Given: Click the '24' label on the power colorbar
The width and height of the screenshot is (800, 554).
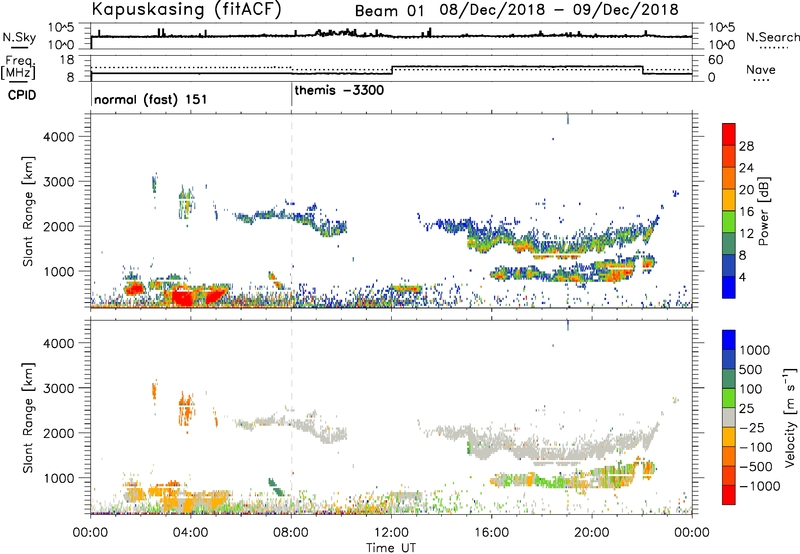Looking at the screenshot, I should 746,168.
